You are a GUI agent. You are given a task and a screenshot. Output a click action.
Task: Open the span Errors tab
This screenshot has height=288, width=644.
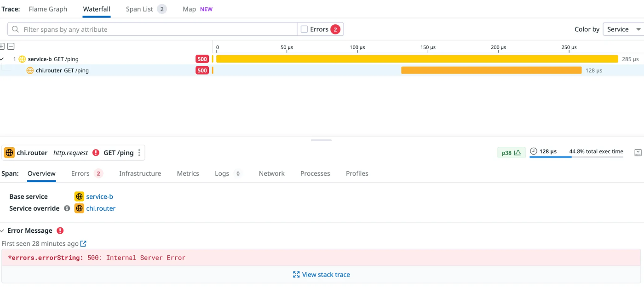point(87,173)
